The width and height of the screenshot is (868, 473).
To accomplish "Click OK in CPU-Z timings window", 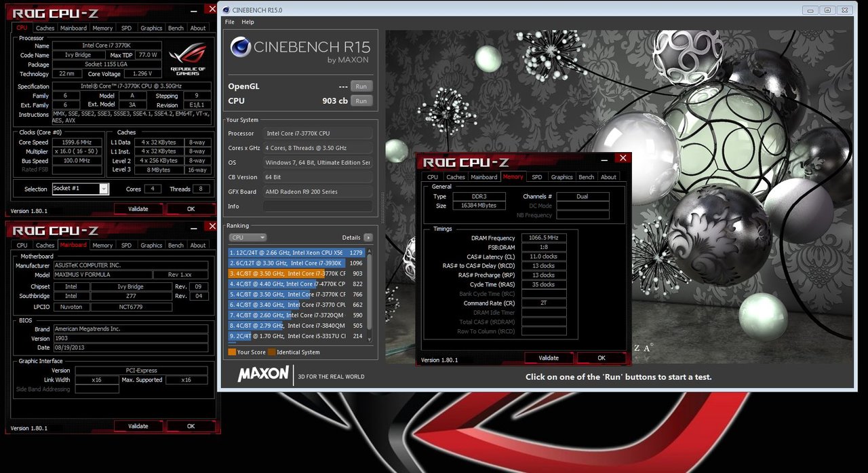I will coord(601,358).
